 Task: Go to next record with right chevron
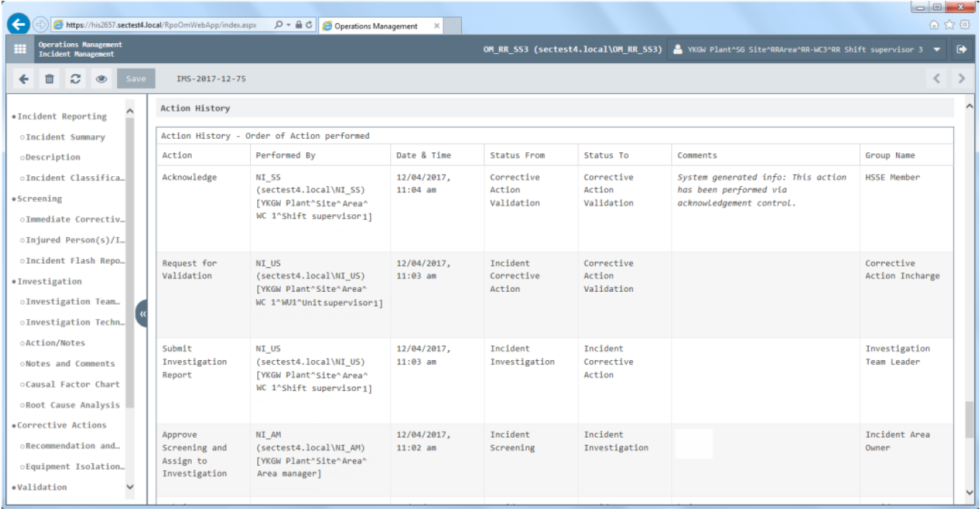coord(961,79)
